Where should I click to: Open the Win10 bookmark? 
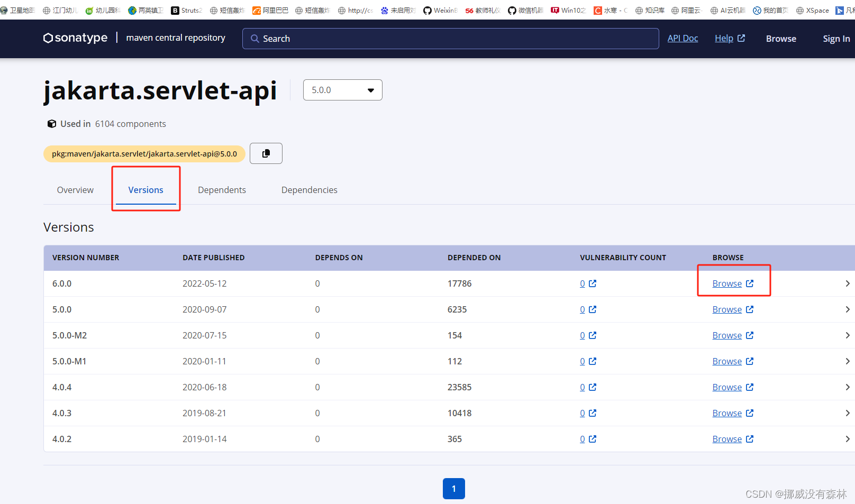coord(568,10)
